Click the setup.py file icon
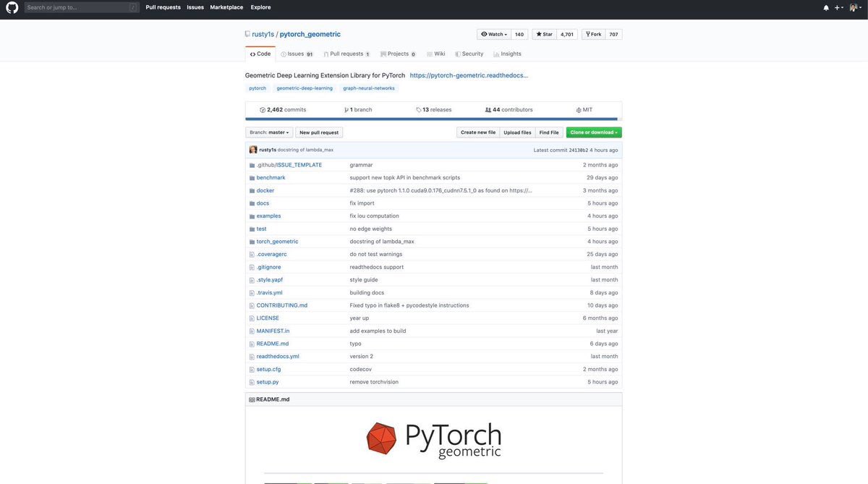This screenshot has width=868, height=484. [x=252, y=382]
